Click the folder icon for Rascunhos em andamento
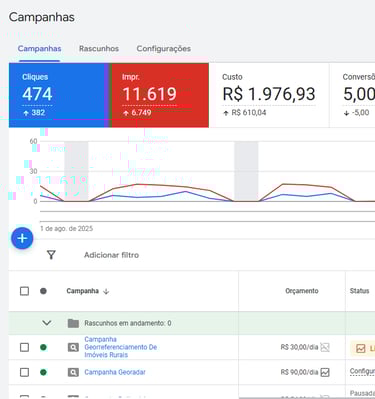 click(x=73, y=323)
